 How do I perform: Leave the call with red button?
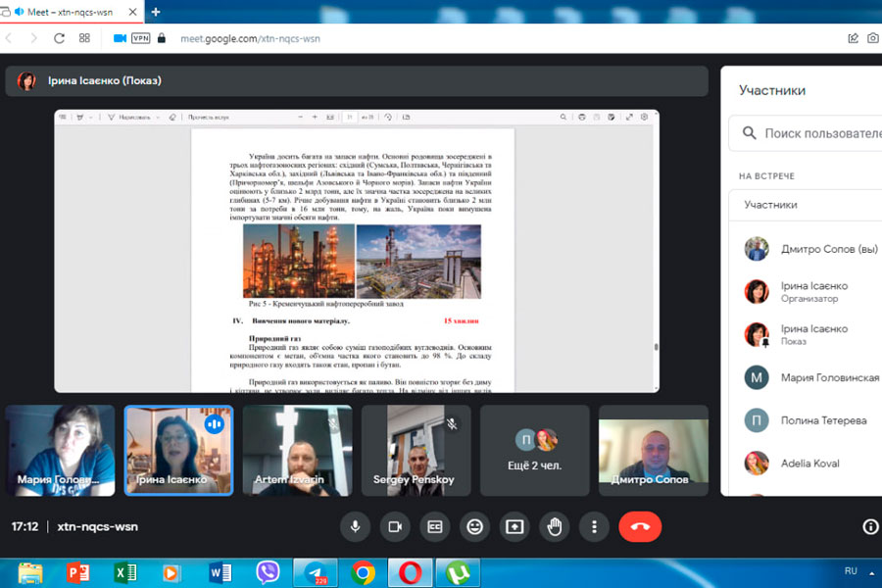640,527
